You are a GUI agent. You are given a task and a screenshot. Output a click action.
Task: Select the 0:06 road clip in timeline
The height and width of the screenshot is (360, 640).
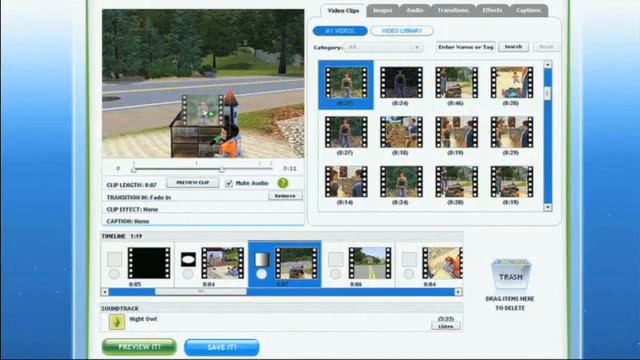370,263
